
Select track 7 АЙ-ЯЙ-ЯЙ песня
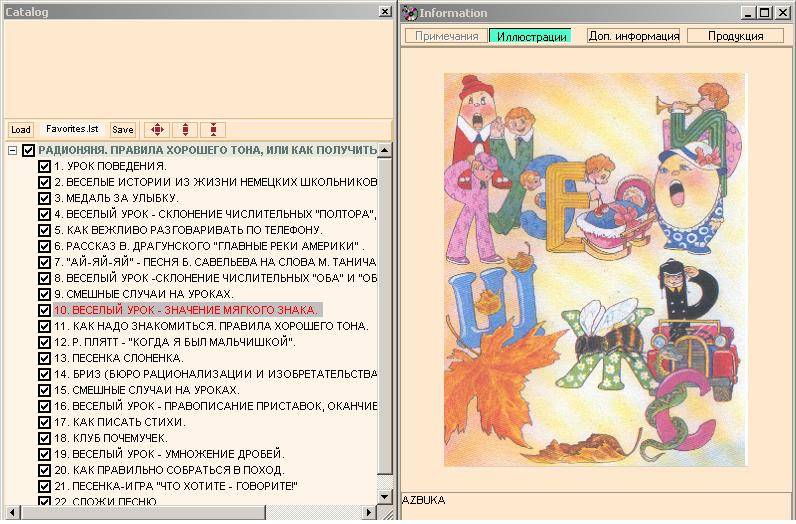pos(215,262)
